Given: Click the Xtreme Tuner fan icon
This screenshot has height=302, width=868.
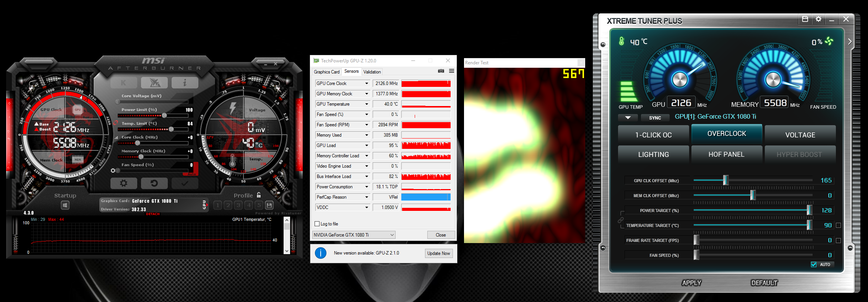Looking at the screenshot, I should (829, 41).
